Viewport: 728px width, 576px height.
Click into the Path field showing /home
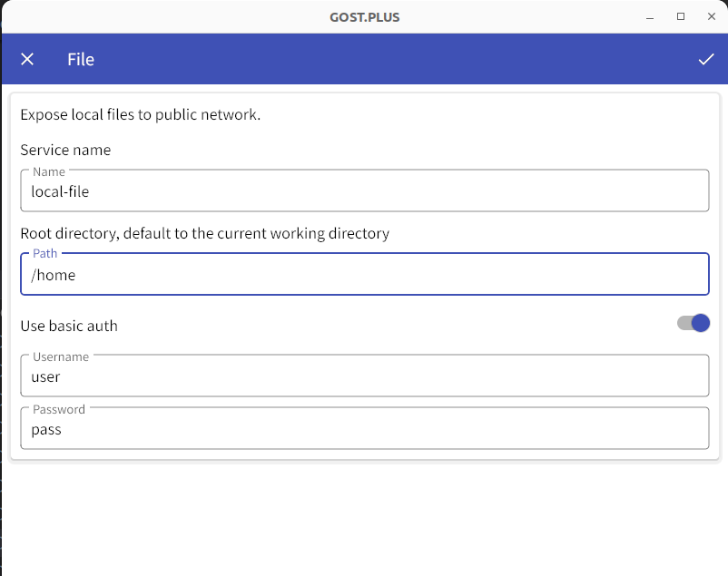(365, 274)
